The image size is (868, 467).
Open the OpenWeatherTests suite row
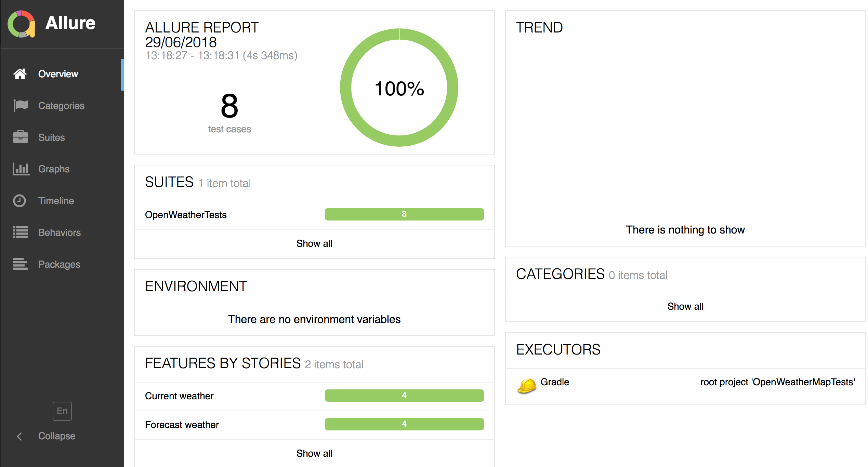[186, 215]
